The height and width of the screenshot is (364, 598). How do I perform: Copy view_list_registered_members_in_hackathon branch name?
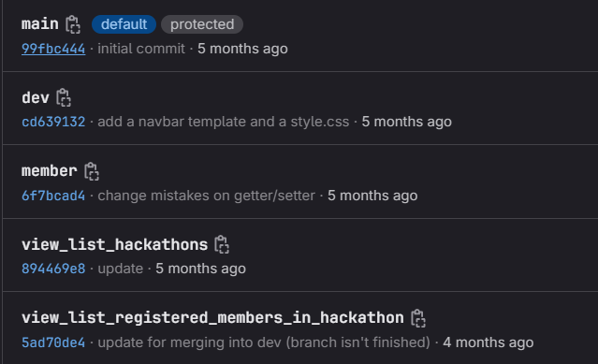click(418, 318)
